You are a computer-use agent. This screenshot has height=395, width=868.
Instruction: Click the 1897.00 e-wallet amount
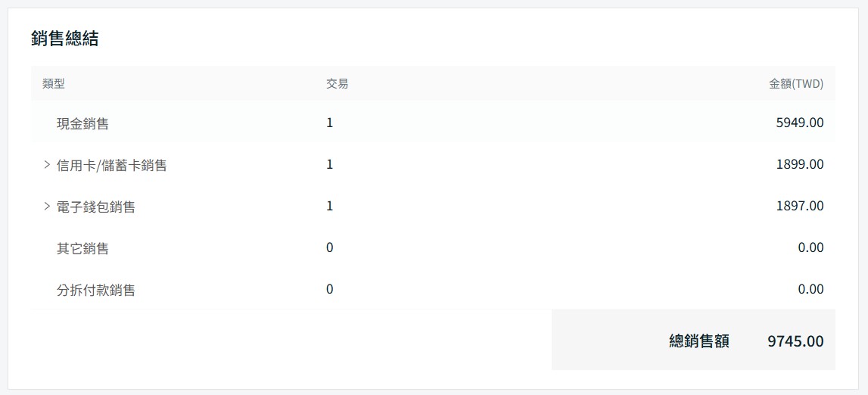coord(799,206)
